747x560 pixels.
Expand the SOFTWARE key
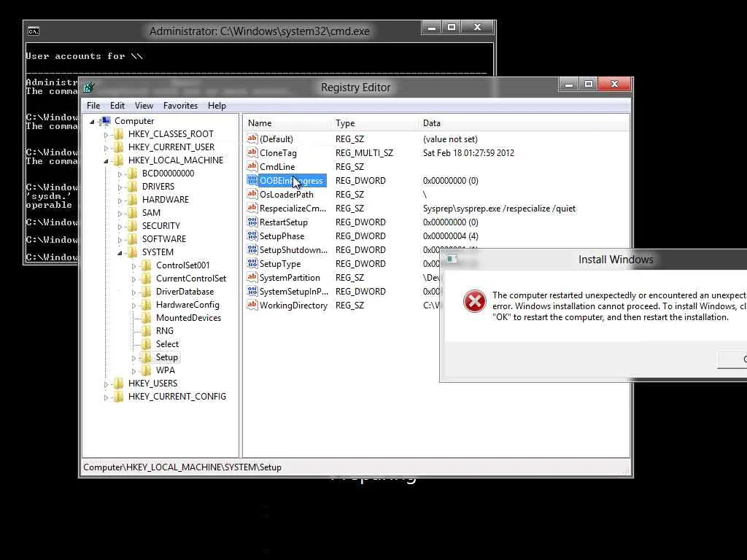[120, 240]
